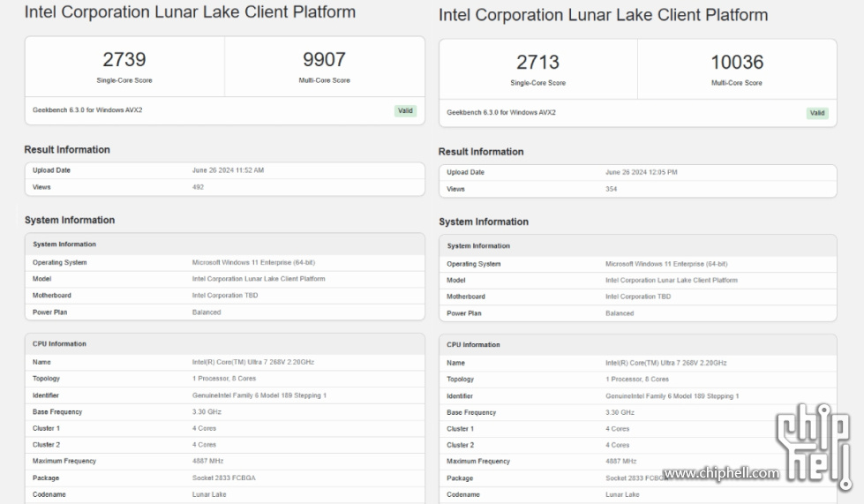Click Identifier value GenuineIntel in the 2713 result

tap(672, 396)
